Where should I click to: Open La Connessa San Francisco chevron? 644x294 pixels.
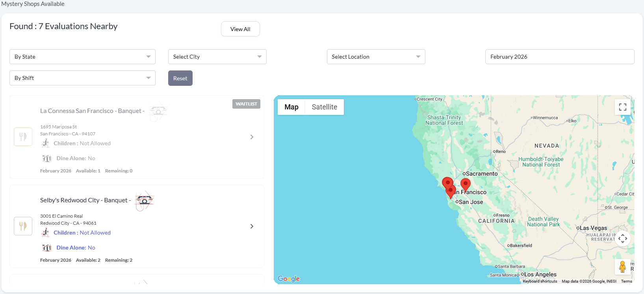252,137
